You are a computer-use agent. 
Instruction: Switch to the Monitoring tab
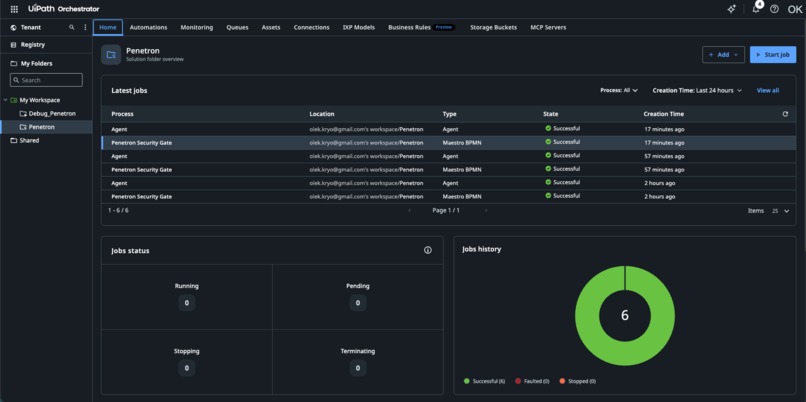click(x=197, y=27)
